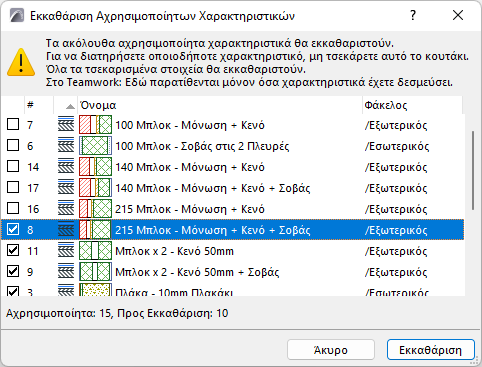Check the box for row 17
Screen dimensions: 482x367
[x=13, y=188]
